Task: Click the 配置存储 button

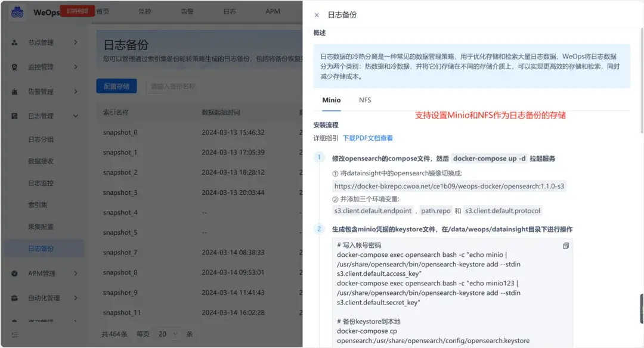Action: [x=117, y=86]
